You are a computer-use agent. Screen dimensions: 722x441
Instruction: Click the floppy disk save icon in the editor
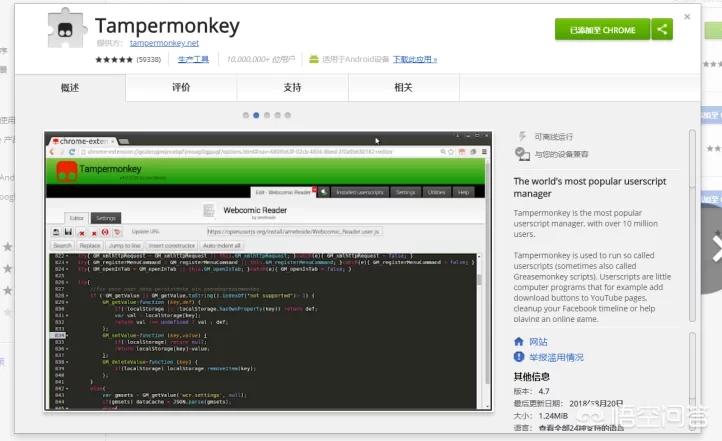tap(68, 232)
